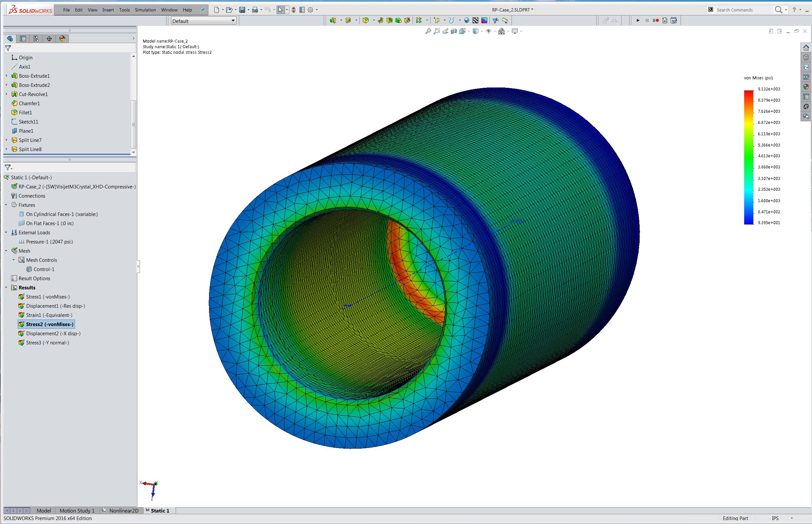The height and width of the screenshot is (524, 812).
Task: Click the Curves tool icon
Action: click(452, 20)
